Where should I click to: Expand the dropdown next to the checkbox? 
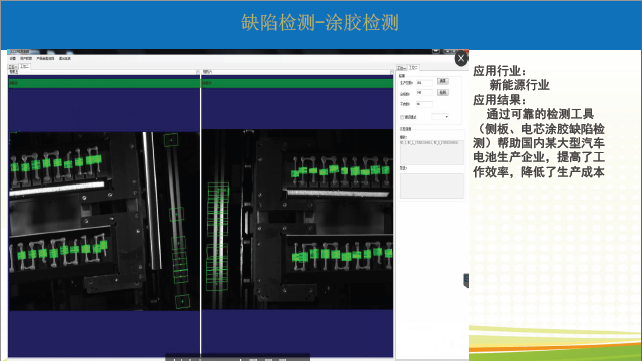[440, 117]
